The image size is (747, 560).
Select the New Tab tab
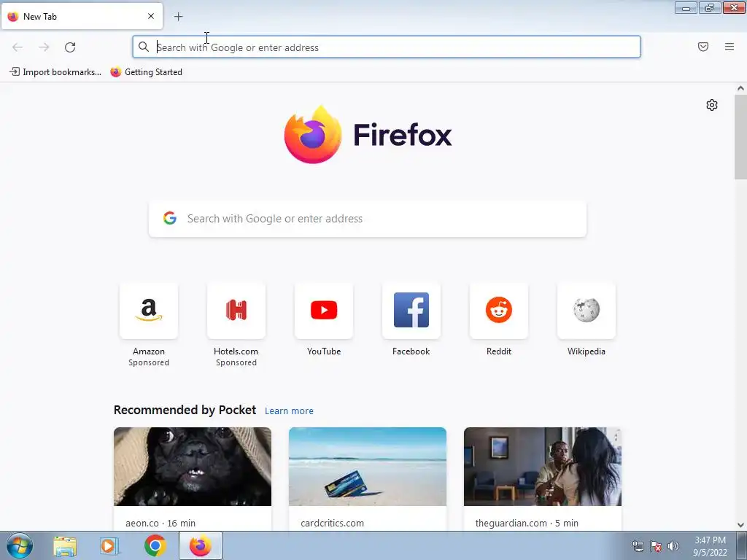(82, 16)
